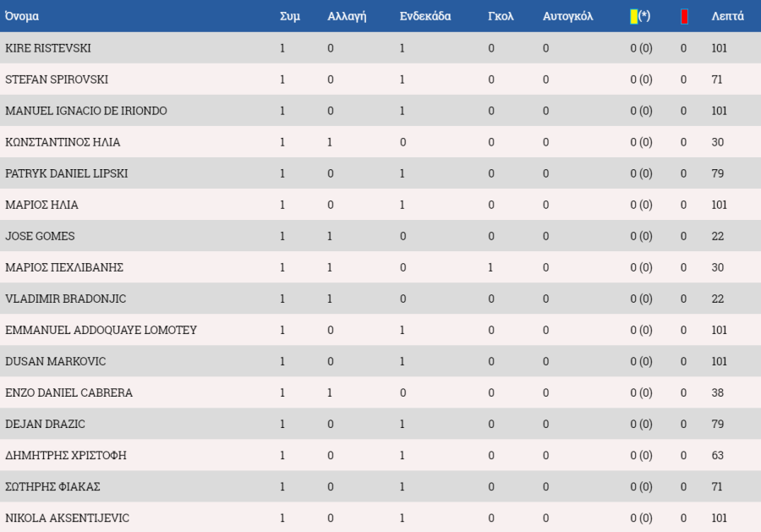Screen dimensions: 761x532
Task: Select player DEJAN DRAZIC
Action: 45,424
